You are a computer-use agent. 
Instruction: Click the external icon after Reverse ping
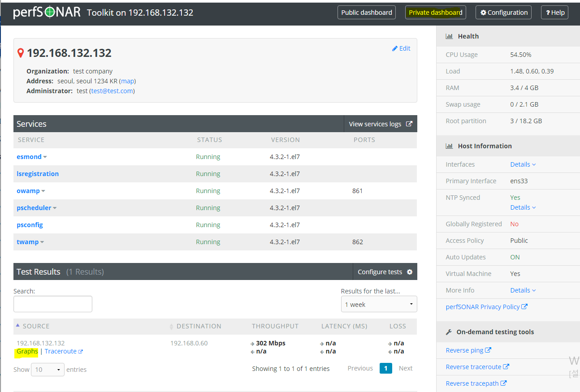click(488, 350)
